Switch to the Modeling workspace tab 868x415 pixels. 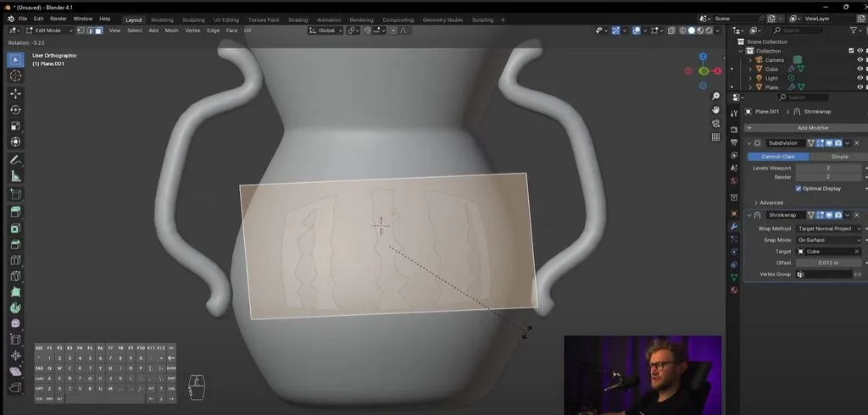[162, 20]
